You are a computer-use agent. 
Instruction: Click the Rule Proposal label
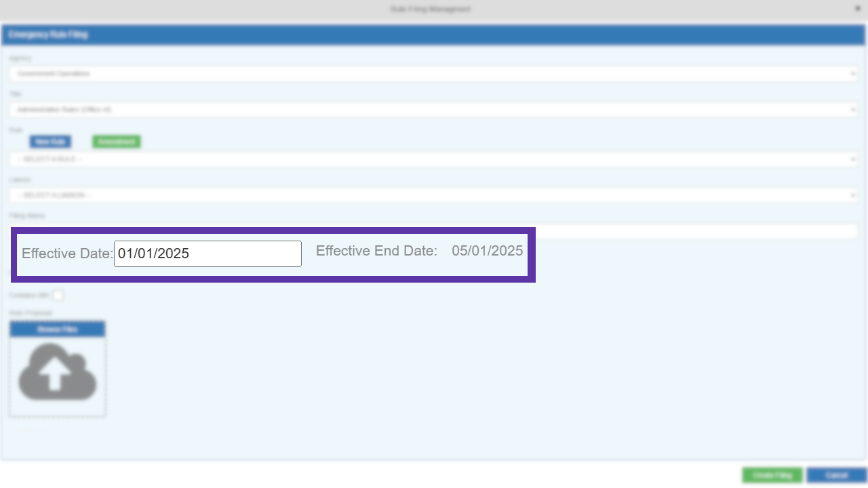[31, 313]
